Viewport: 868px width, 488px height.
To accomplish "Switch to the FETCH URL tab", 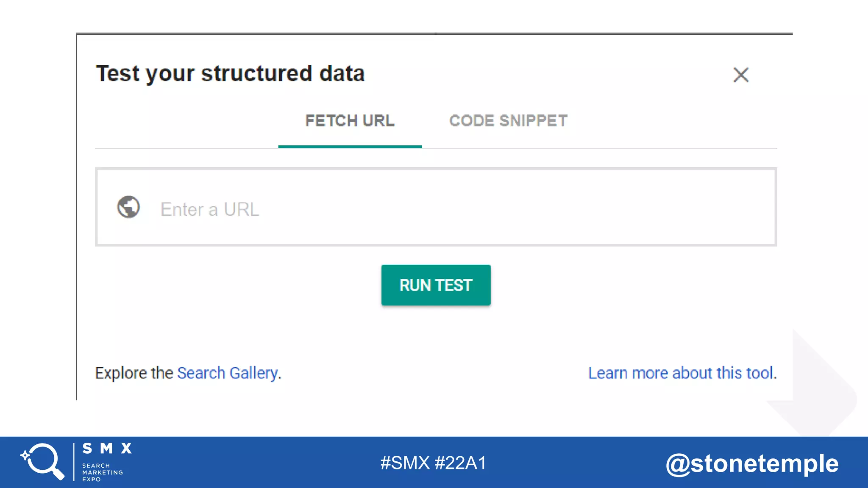I will coord(350,121).
